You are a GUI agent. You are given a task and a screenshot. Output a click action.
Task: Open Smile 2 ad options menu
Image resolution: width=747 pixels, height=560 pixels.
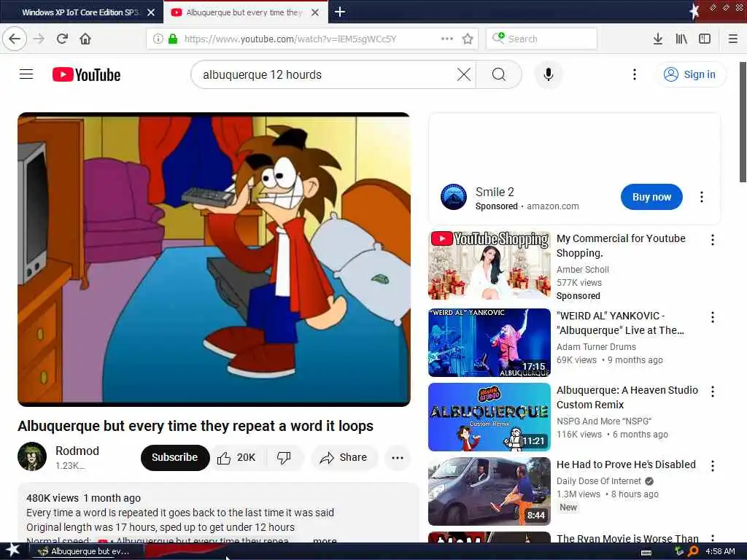pyautogui.click(x=702, y=197)
